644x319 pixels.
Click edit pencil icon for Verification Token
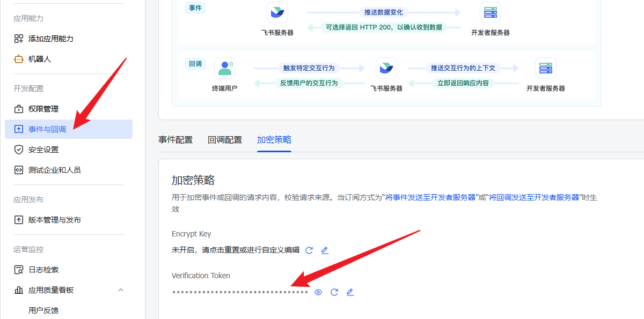(x=350, y=292)
